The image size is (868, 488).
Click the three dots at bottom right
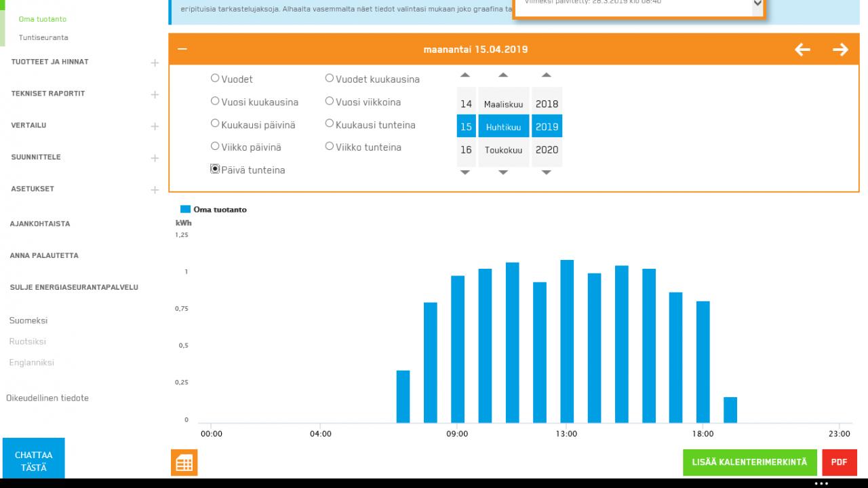[821, 483]
